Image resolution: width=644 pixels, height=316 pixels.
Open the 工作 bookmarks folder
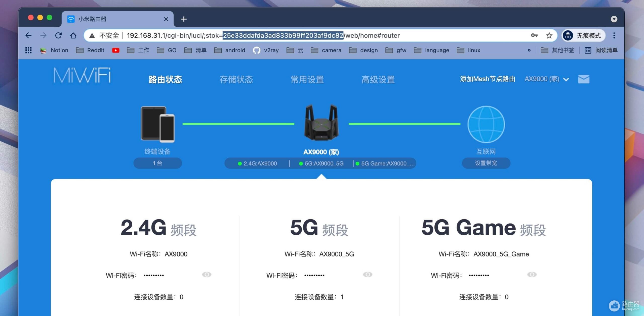[138, 50]
